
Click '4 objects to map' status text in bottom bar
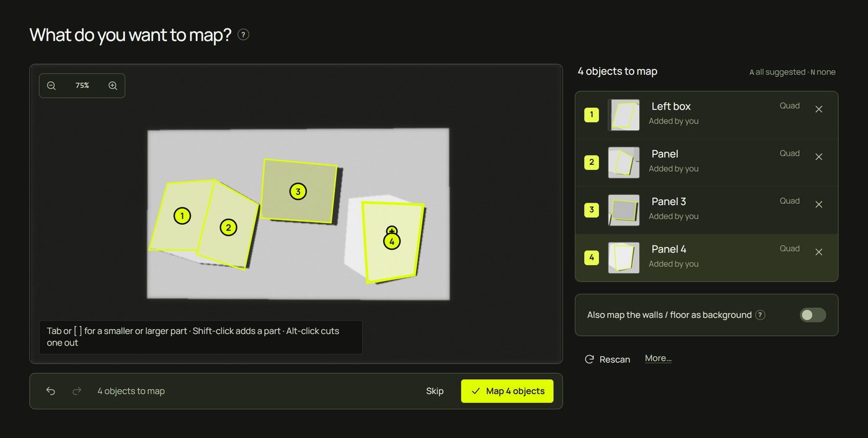[131, 391]
